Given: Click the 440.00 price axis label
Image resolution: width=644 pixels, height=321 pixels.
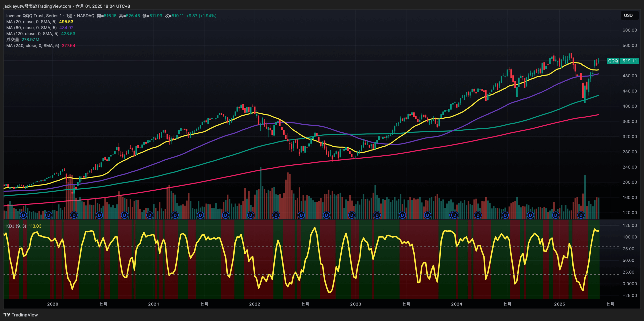Looking at the screenshot, I should point(630,91).
